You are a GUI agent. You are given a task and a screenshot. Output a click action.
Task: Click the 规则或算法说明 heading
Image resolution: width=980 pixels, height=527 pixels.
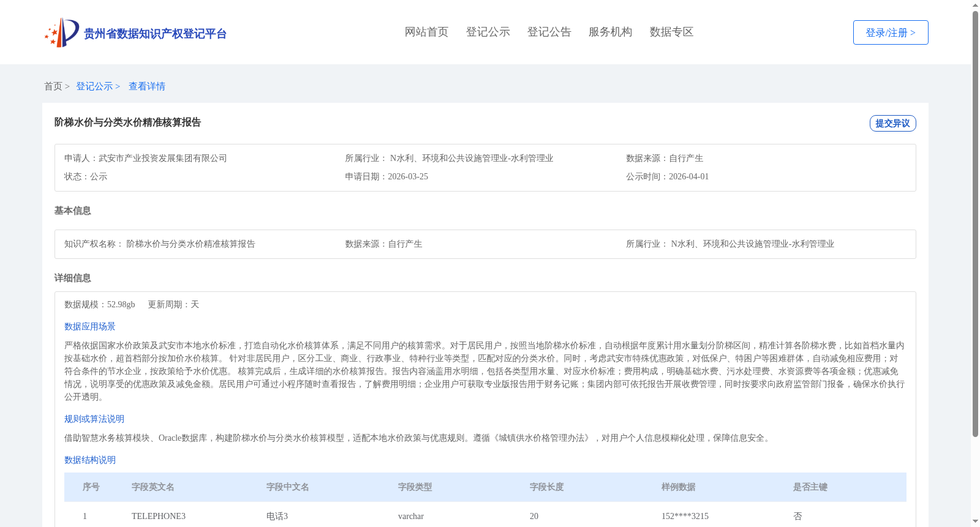pyautogui.click(x=94, y=419)
